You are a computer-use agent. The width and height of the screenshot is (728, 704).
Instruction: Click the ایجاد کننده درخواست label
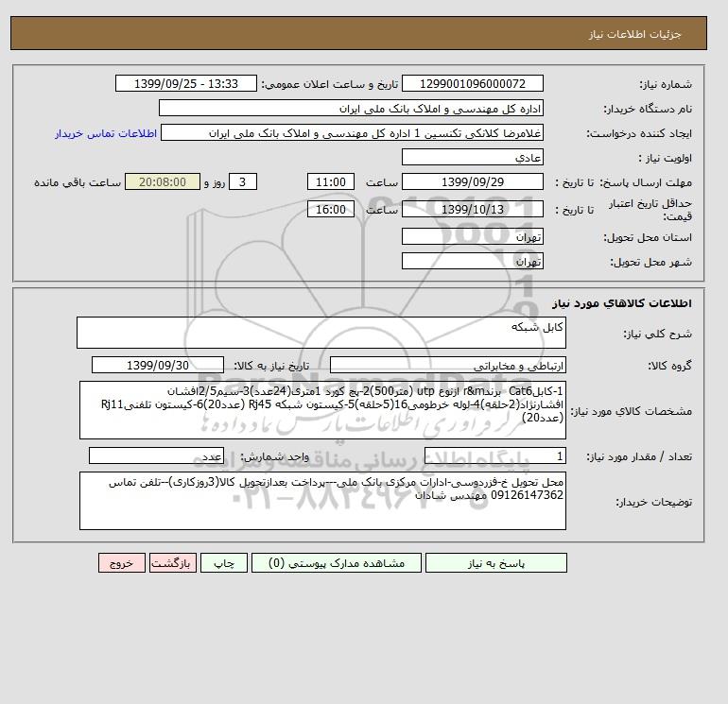(639, 133)
